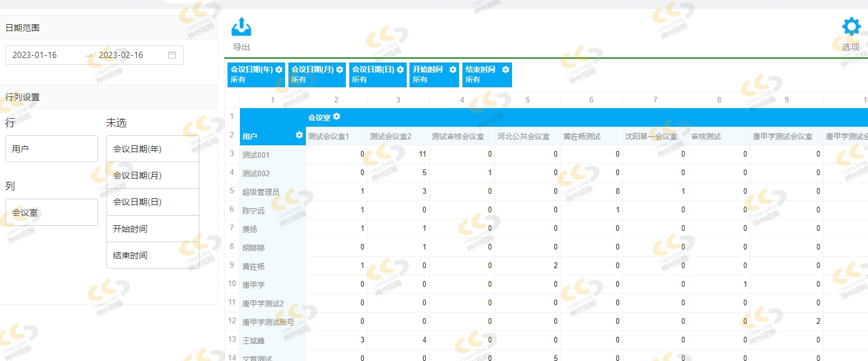Open gear settings beside 用户 row header

tap(299, 135)
